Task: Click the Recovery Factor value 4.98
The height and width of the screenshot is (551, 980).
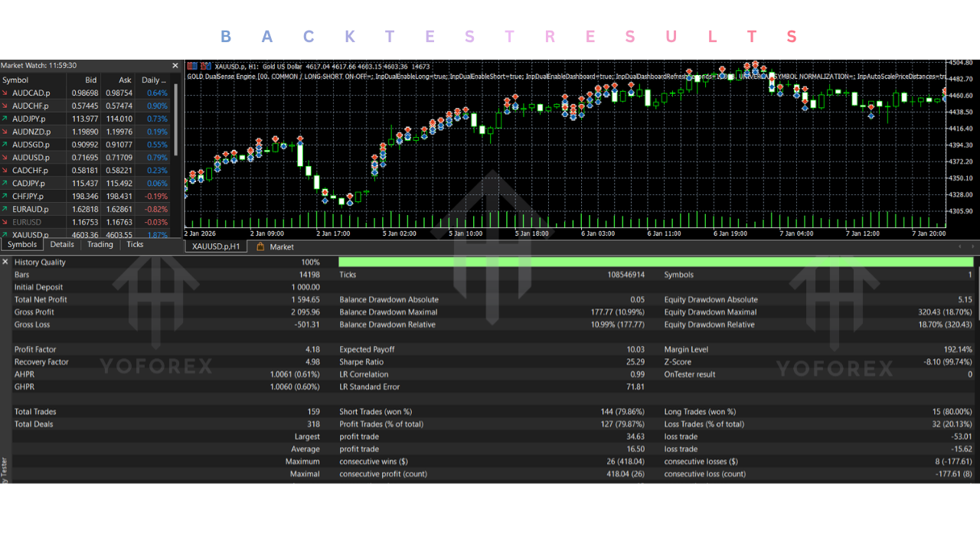Action: [312, 362]
